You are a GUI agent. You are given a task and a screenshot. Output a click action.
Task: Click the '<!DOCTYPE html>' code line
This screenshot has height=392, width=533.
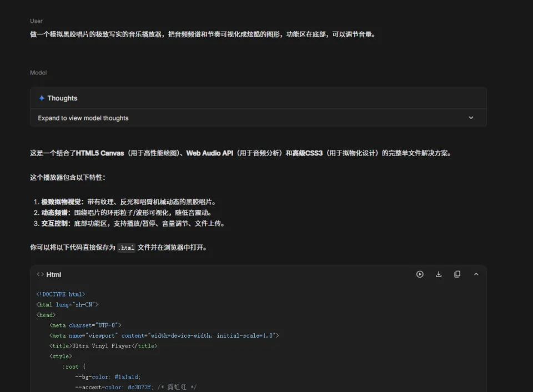(x=61, y=294)
